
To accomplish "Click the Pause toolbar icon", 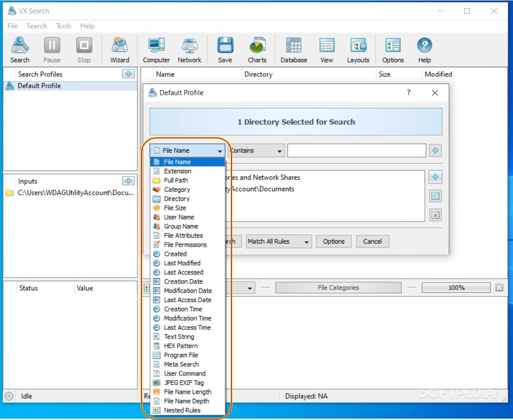I will tap(52, 50).
